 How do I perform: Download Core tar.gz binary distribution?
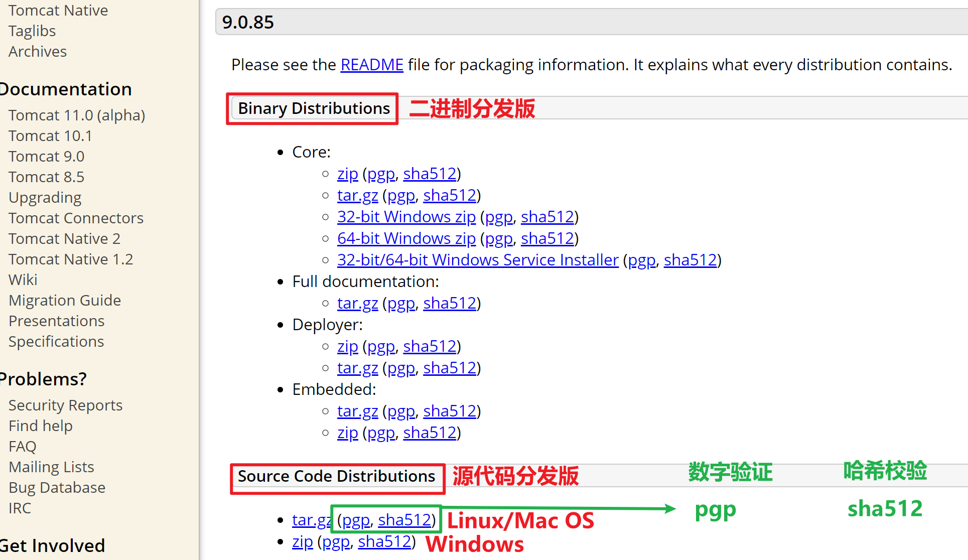click(358, 195)
